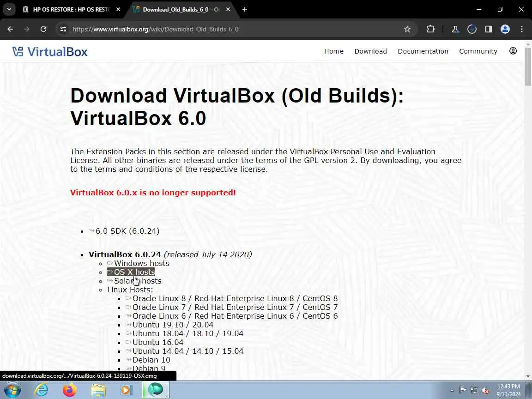The width and height of the screenshot is (532, 399).
Task: Download the Solaris hosts build
Action: [x=134, y=281]
